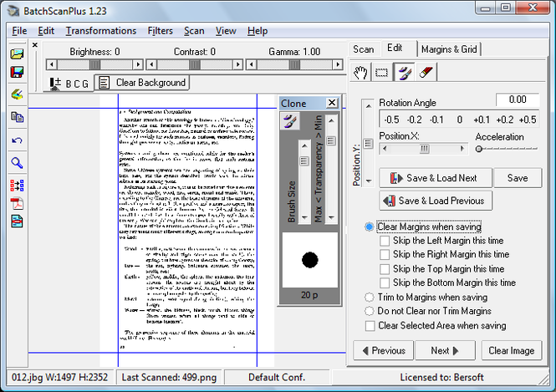The width and height of the screenshot is (556, 392).
Task: Open the Filters menu
Action: [160, 31]
